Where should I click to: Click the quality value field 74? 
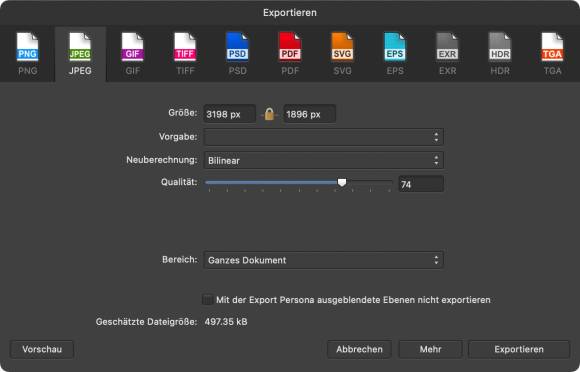421,184
